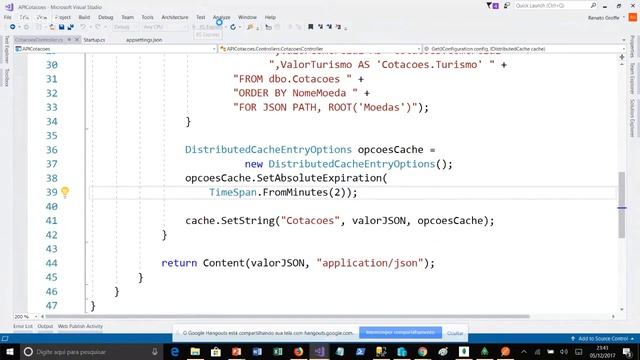Open the Build menu

click(84, 17)
